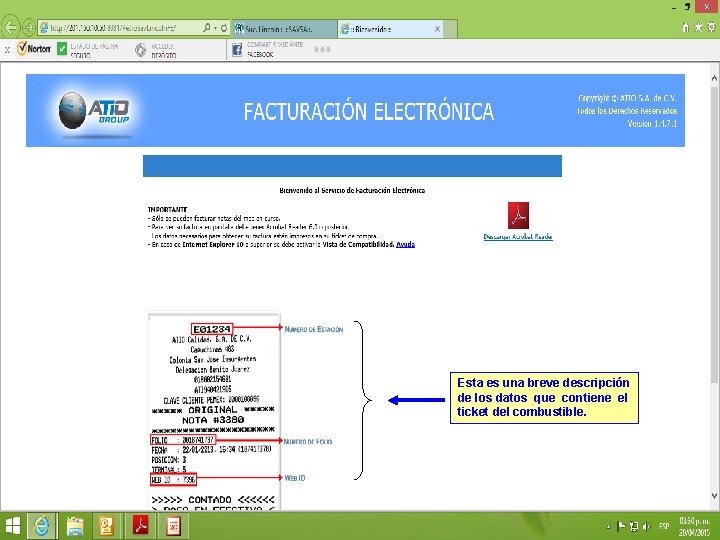The height and width of the screenshot is (540, 720).
Task: Click the blue navigation bar
Action: click(x=352, y=166)
